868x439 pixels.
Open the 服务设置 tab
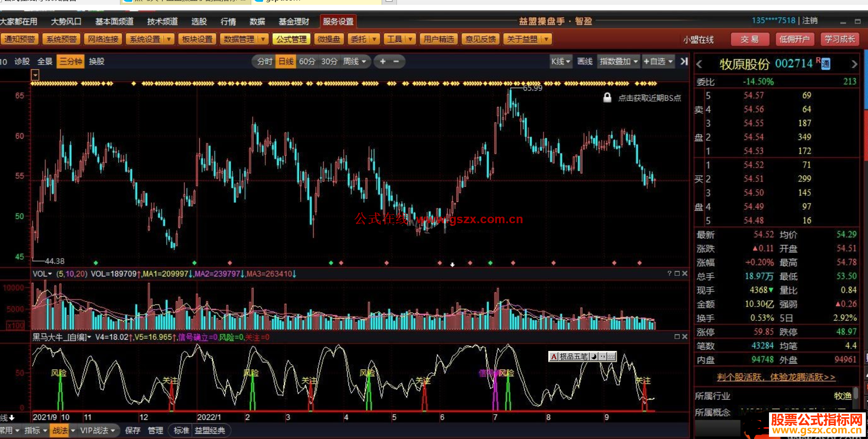click(338, 21)
